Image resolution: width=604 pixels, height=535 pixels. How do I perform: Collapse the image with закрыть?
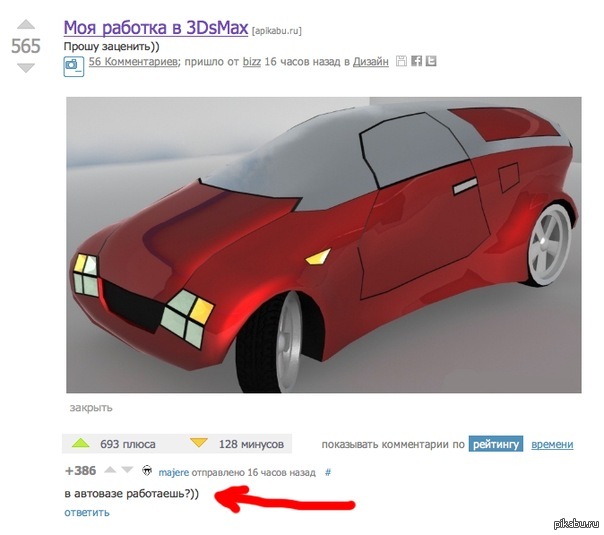coord(91,408)
